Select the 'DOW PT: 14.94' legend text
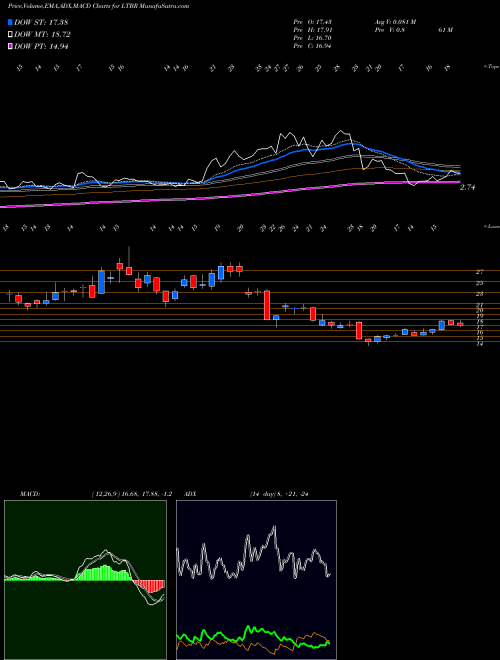This screenshot has width=500, height=660. point(41,47)
